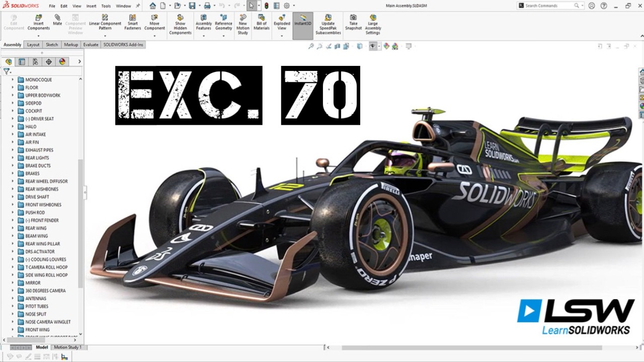
Task: Click Edit Appearance in view toolbar
Action: tap(386, 46)
